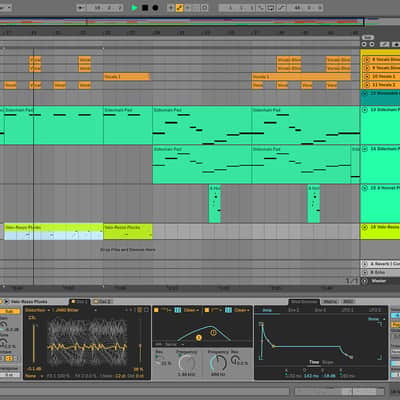Open the wavetable selection dropdown beside Distortion
400x400 pixels.
pyautogui.click(x=74, y=310)
